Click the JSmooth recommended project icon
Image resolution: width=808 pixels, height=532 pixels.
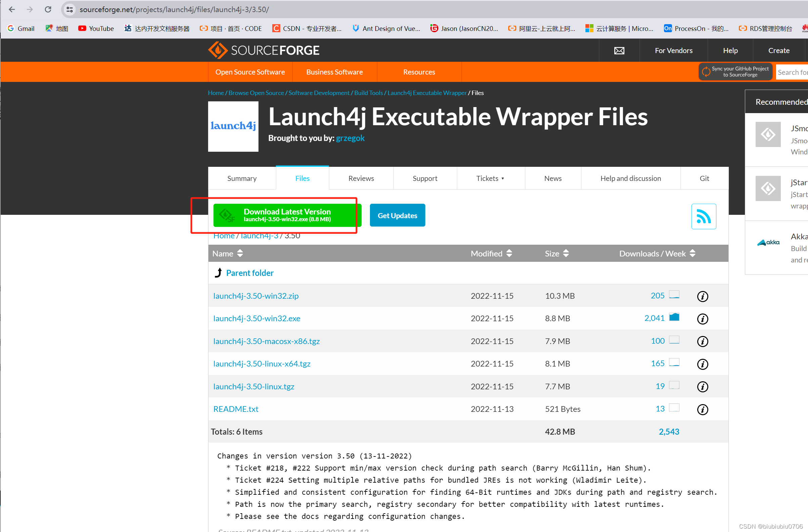click(x=768, y=135)
